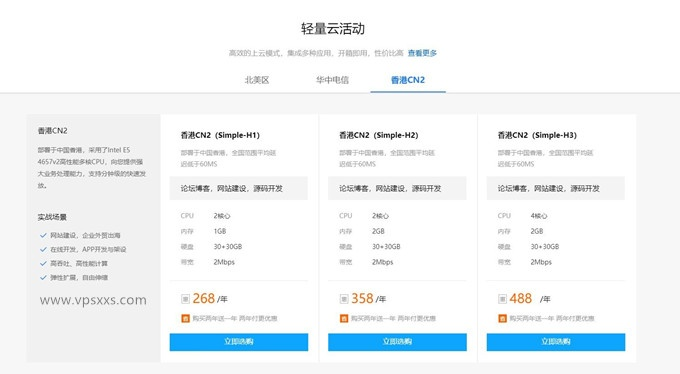Image resolution: width=680 pixels, height=374 pixels.
Task: Click checkmark next to 弹性扩展、自由伸缩
Action: (x=43, y=277)
